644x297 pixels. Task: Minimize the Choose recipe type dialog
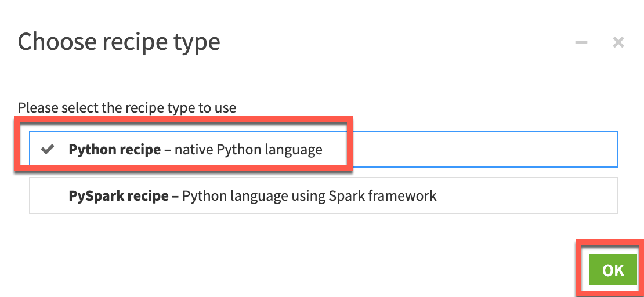point(581,42)
